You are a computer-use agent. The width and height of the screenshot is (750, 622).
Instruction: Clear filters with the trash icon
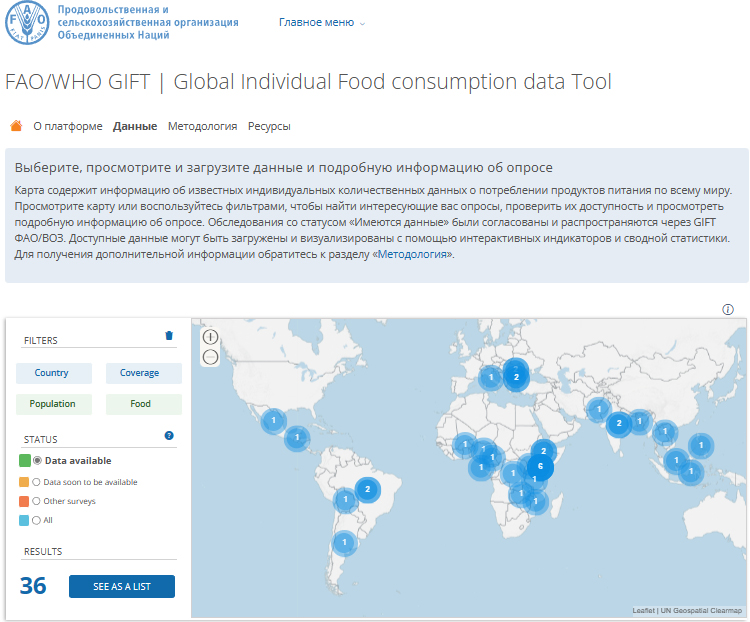tap(169, 336)
